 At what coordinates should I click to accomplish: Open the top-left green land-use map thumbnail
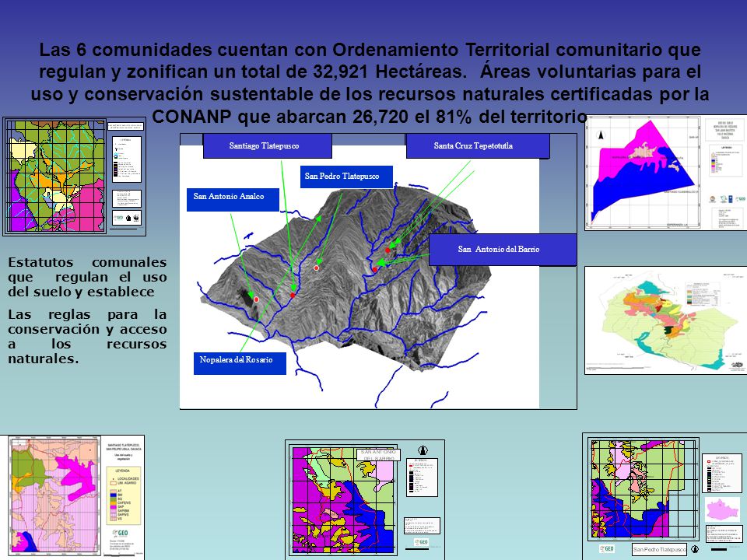coord(75,177)
